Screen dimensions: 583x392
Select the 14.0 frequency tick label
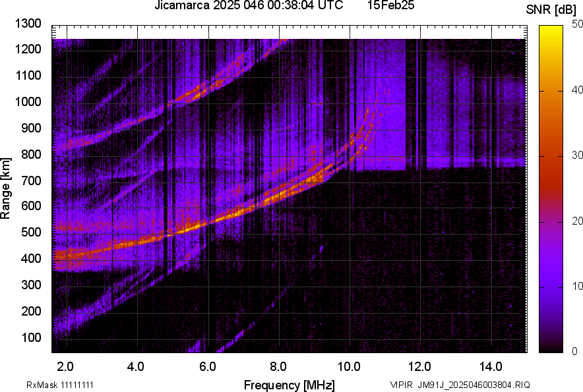tap(490, 365)
